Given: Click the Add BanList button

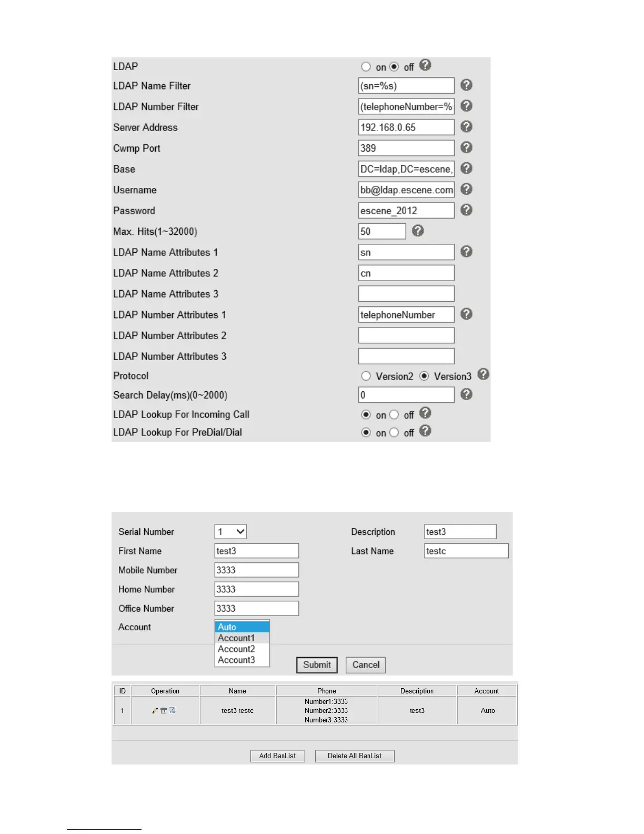Looking at the screenshot, I should [277, 756].
